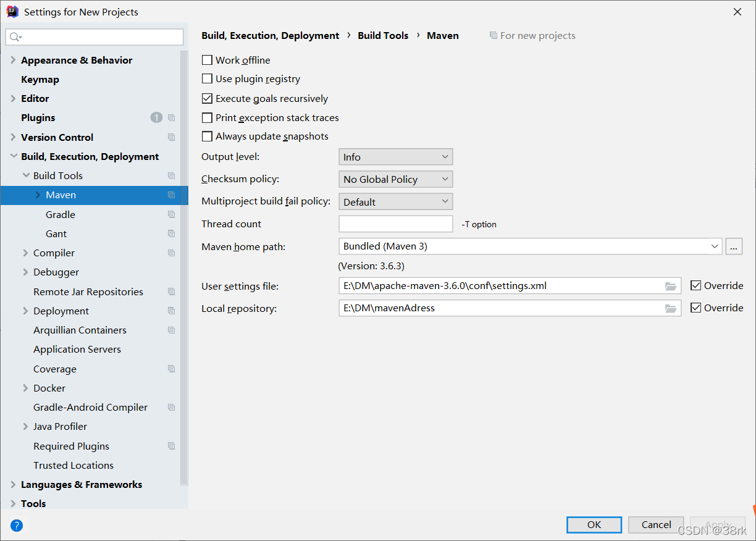
Task: Expand the Appearance & Behavior node
Action: tap(14, 60)
